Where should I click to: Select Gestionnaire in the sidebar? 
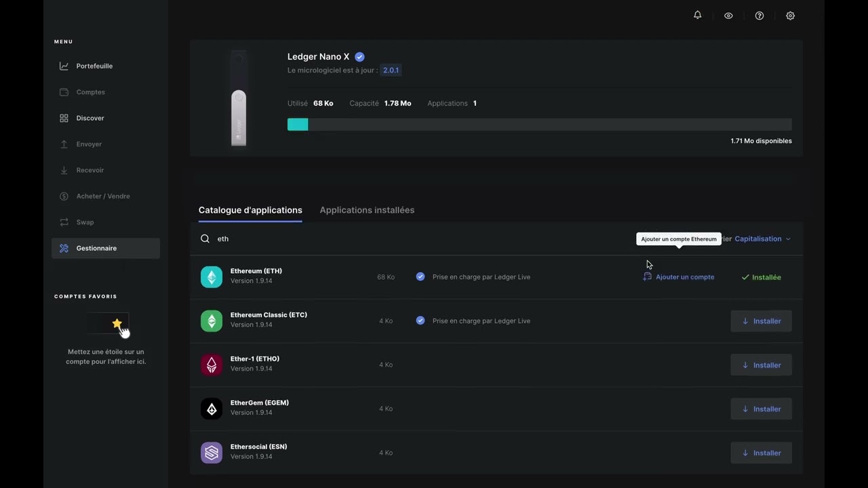click(x=106, y=248)
